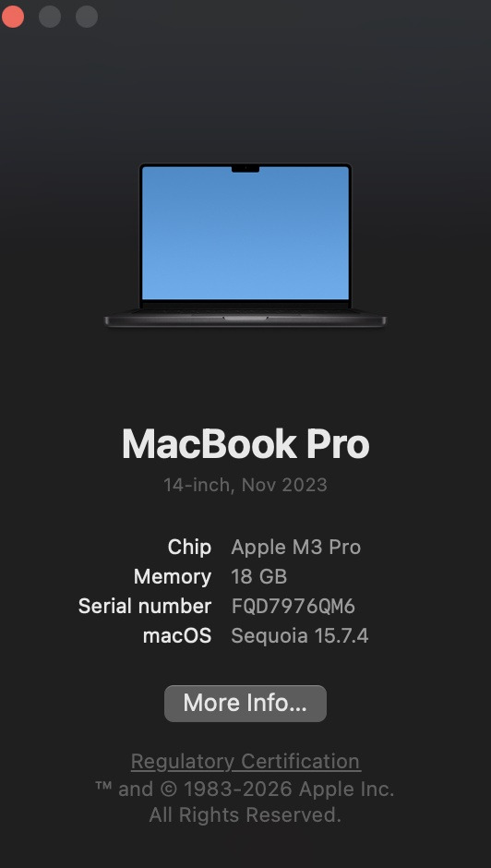The height and width of the screenshot is (868, 491).
Task: Click the Serial number label
Action: [x=145, y=606]
